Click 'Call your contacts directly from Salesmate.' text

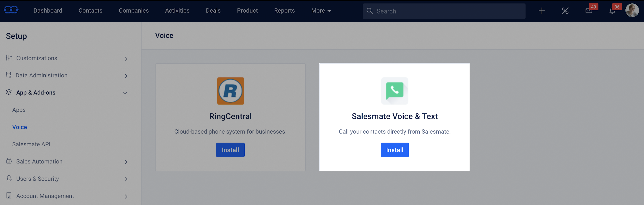(x=394, y=131)
